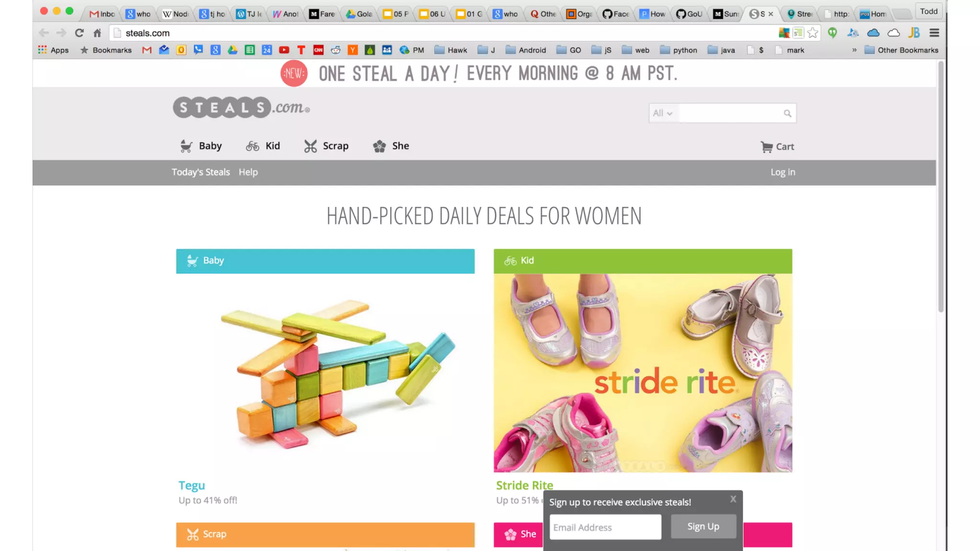980x551 pixels.
Task: Open the Chrome hamburger menu
Action: (934, 33)
